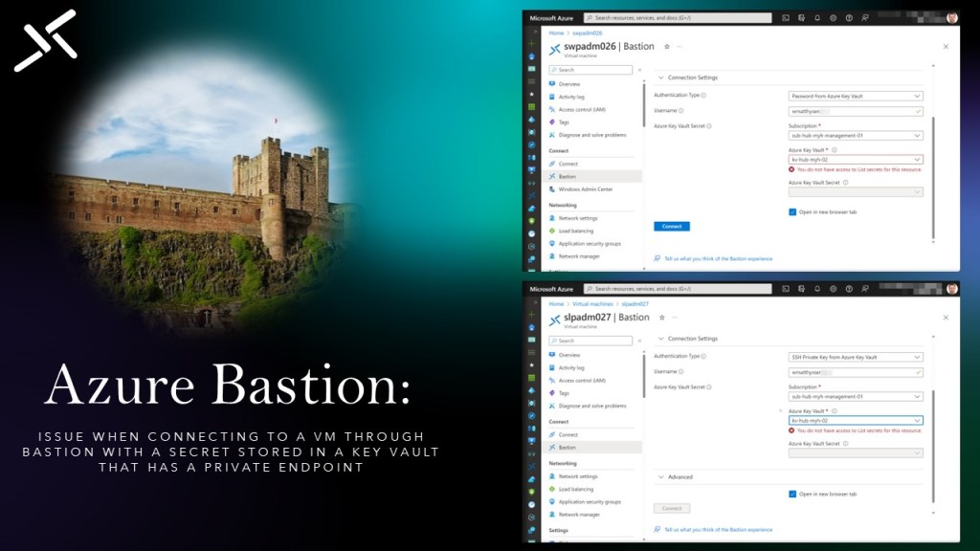Open settings gear in slpadm027 window header
Viewport: 980px width, 551px height.
[834, 288]
